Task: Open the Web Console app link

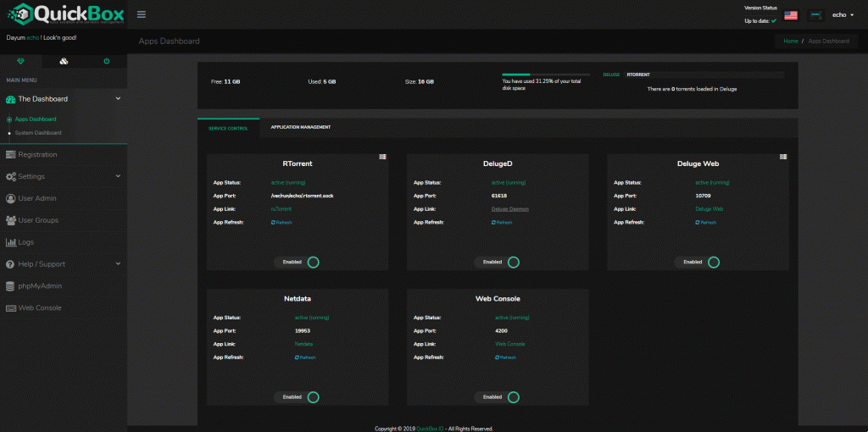Action: point(509,344)
